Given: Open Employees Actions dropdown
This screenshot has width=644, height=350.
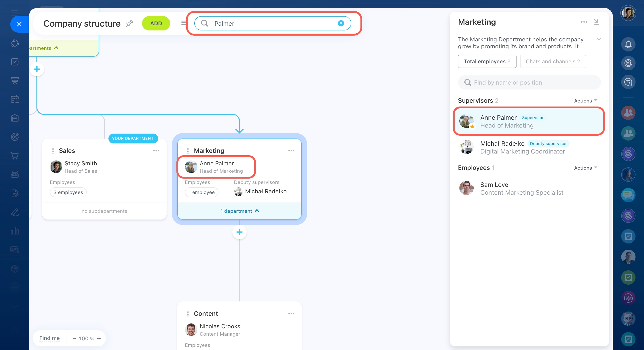Looking at the screenshot, I should [x=585, y=168].
